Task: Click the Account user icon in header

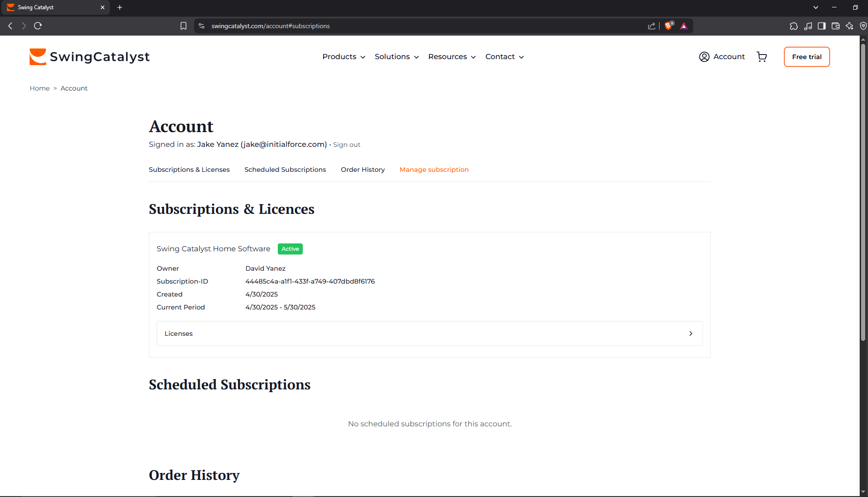Action: click(704, 57)
